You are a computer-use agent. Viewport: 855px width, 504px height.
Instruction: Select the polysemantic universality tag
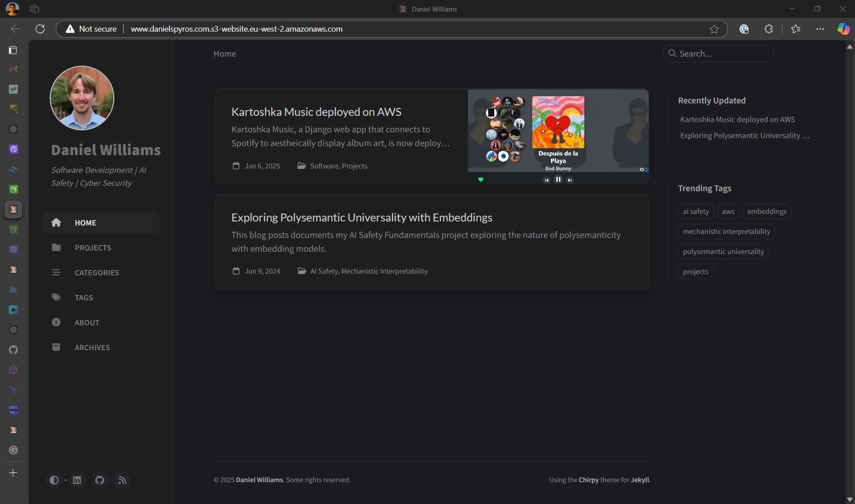pos(723,251)
